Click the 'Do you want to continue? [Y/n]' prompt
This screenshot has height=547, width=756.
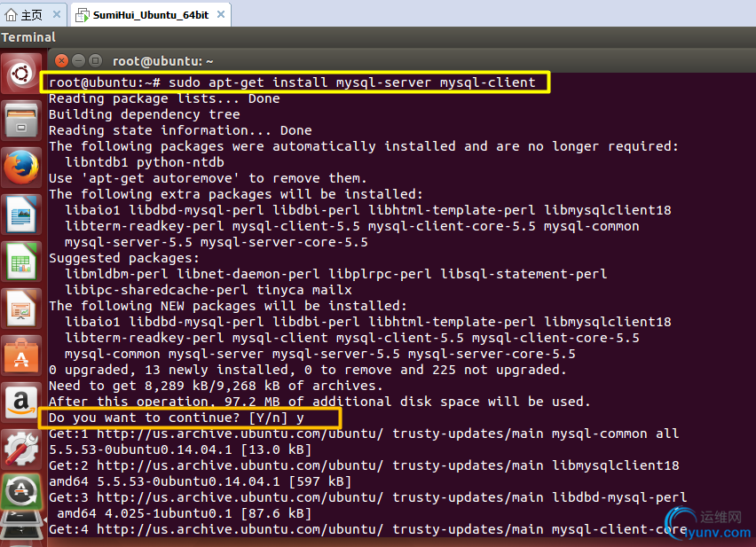177,418
